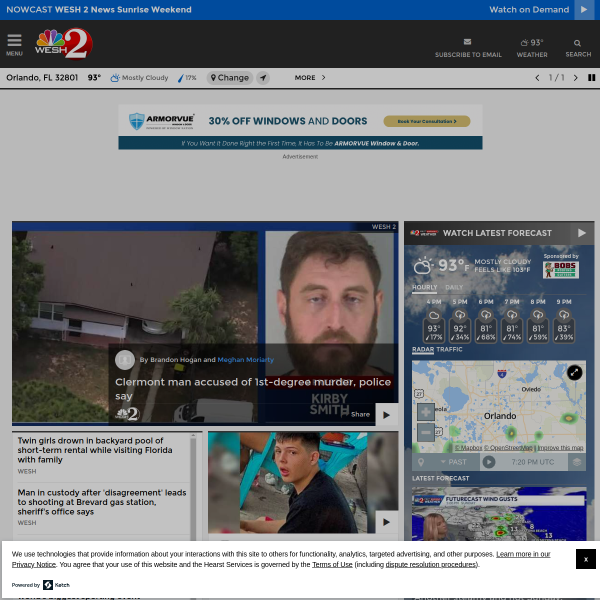
Task: Expand MORE weather details
Action: (310, 78)
